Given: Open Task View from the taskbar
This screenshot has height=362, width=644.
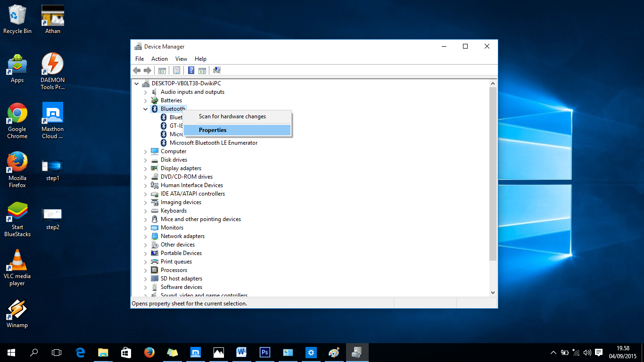Looking at the screenshot, I should pyautogui.click(x=57, y=353).
